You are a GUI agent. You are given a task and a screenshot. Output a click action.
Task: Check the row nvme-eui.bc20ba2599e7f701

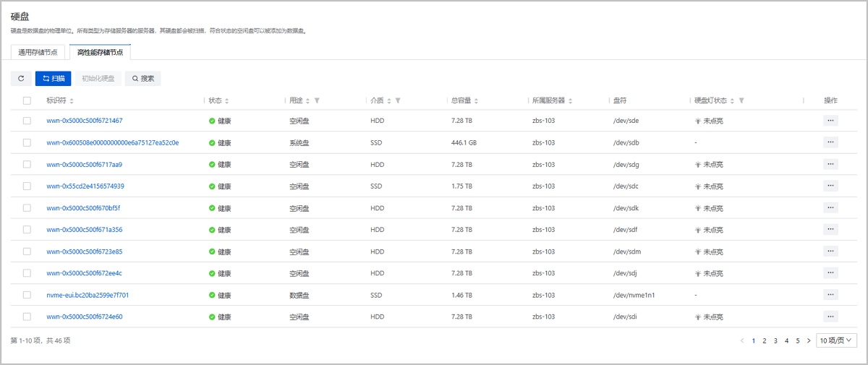point(27,295)
